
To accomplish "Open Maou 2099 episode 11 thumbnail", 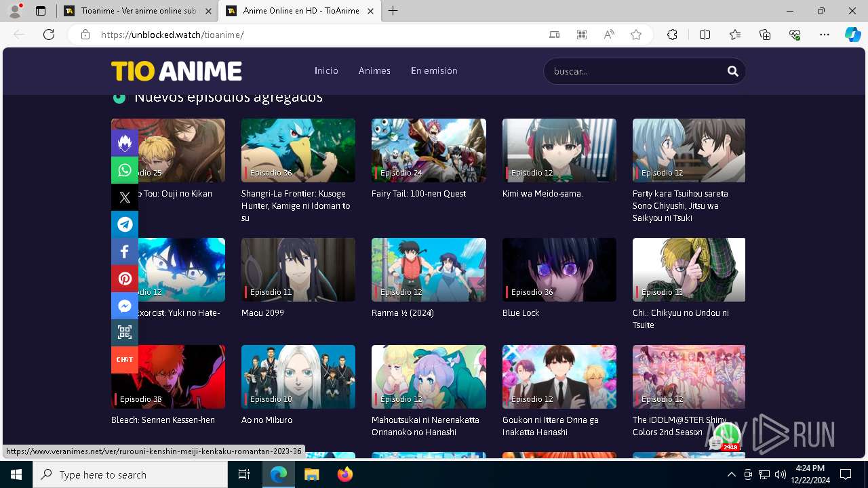I will click(298, 270).
